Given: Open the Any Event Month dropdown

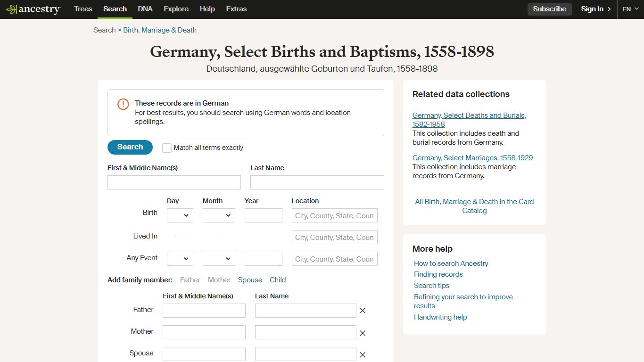Looking at the screenshot, I should pyautogui.click(x=219, y=259).
